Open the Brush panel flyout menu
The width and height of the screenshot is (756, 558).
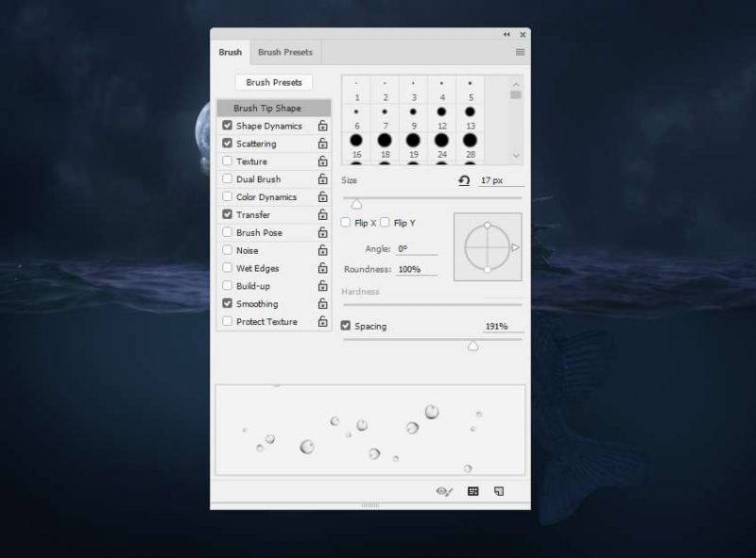coord(520,53)
